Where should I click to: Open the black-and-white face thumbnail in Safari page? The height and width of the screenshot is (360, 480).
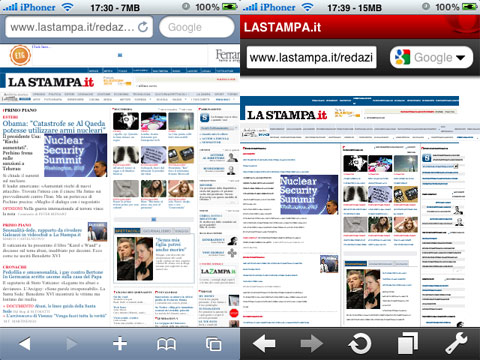click(x=126, y=121)
